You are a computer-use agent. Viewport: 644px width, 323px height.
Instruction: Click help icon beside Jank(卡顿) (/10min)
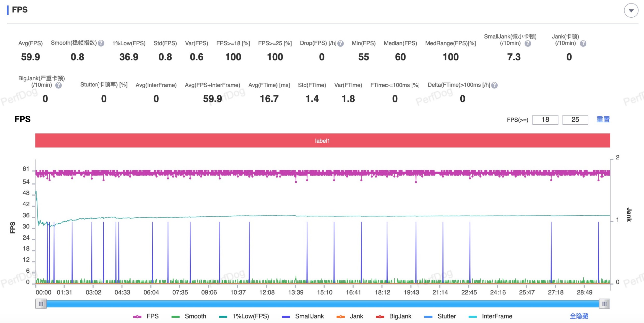(x=583, y=44)
